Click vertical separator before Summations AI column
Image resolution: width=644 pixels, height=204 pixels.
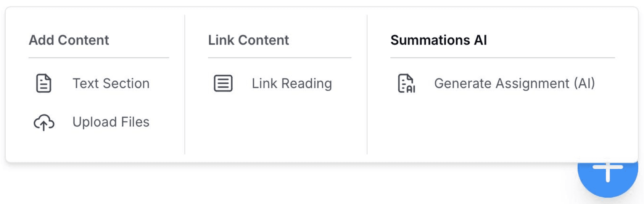tap(367, 84)
